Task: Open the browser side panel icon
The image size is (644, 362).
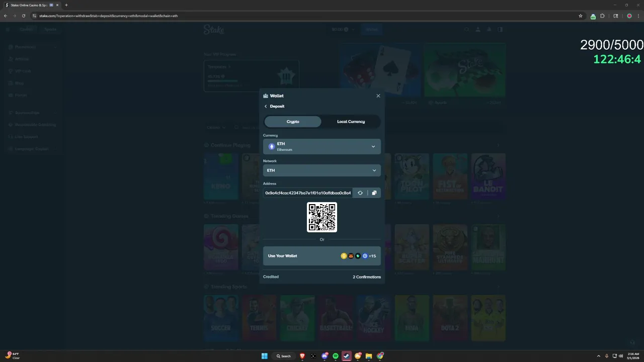Action: pyautogui.click(x=616, y=16)
